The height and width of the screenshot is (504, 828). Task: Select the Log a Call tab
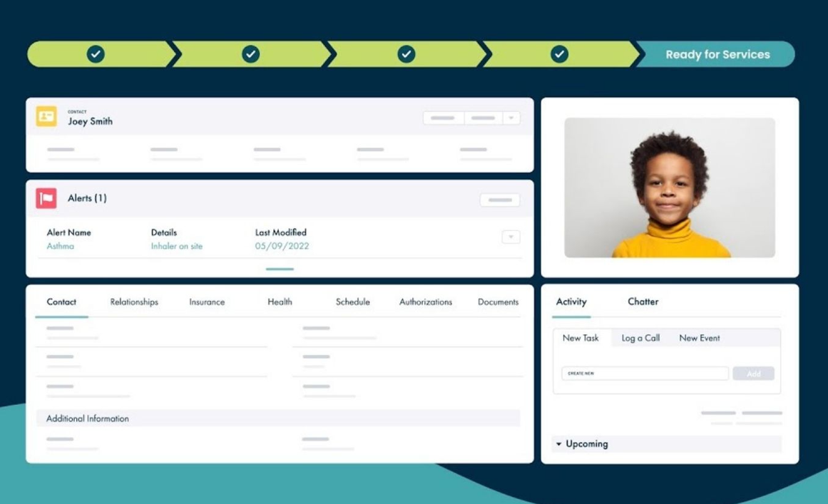pyautogui.click(x=640, y=338)
